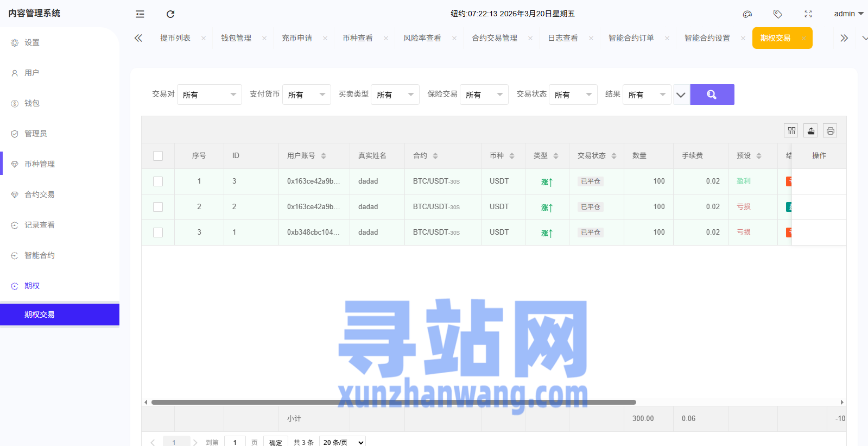Check the select-all header checkbox
The image size is (868, 446).
158,156
